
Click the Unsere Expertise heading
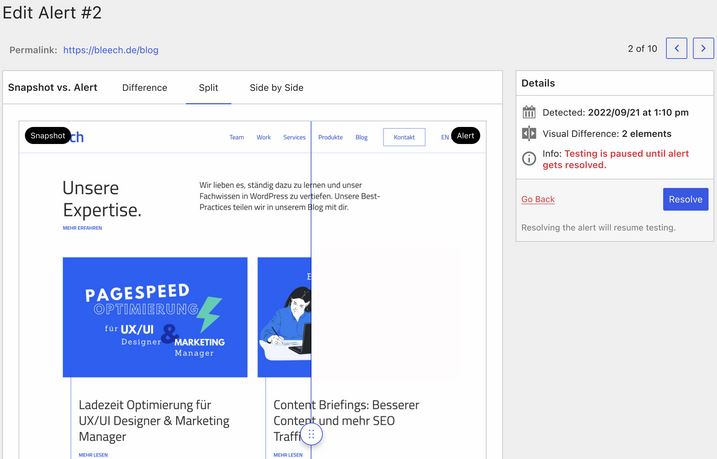[x=102, y=199]
